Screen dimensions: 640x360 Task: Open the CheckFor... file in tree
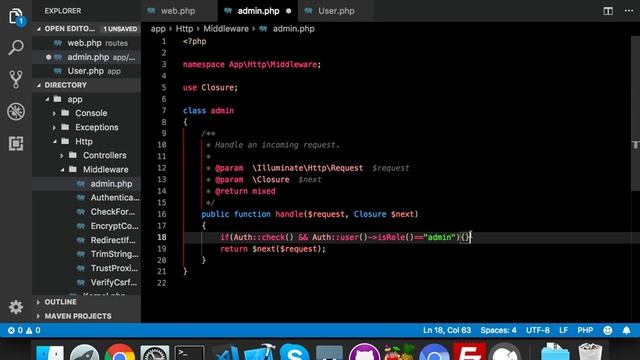(87, 212)
